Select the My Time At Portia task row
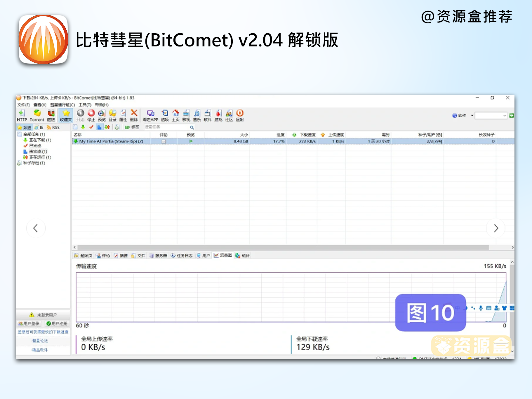This screenshot has height=399, width=532. click(293, 141)
